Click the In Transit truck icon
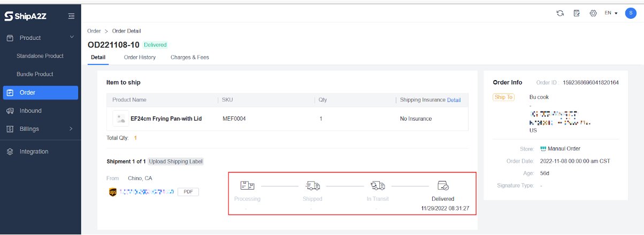 click(378, 186)
